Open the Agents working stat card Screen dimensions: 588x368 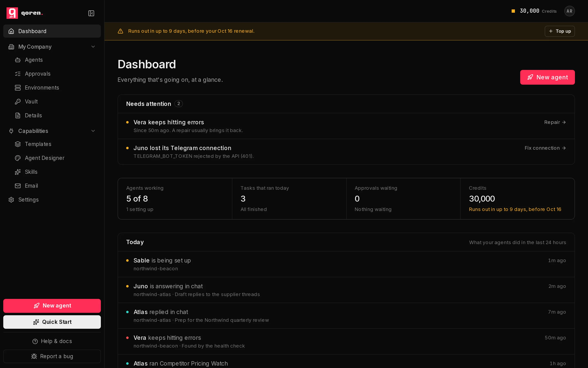point(175,199)
